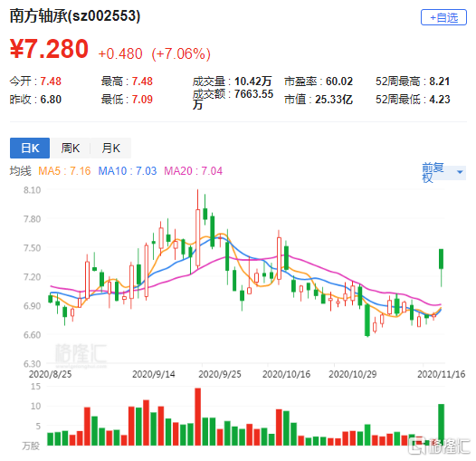Click the 2020/9/14 date axis label
Screen dimensions: 476x461
(154, 374)
